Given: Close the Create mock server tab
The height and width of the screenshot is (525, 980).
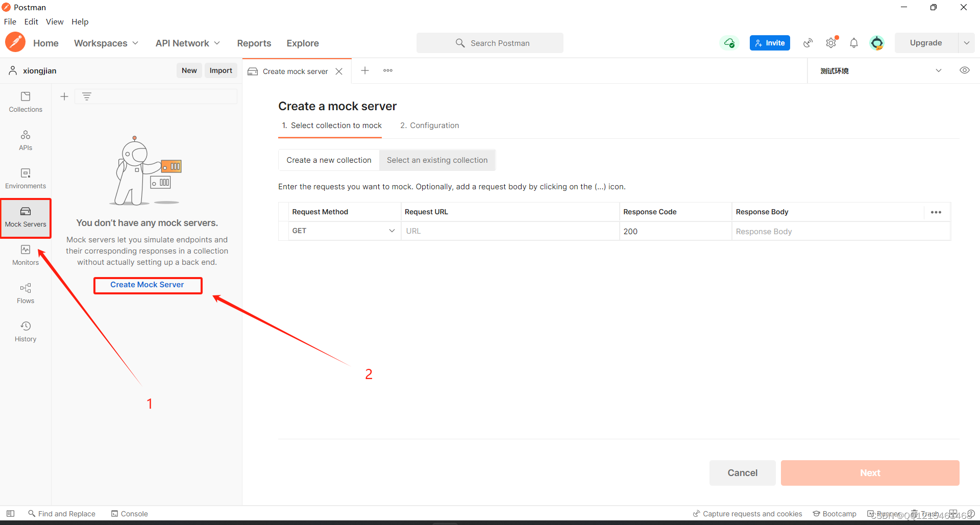Looking at the screenshot, I should click(339, 71).
